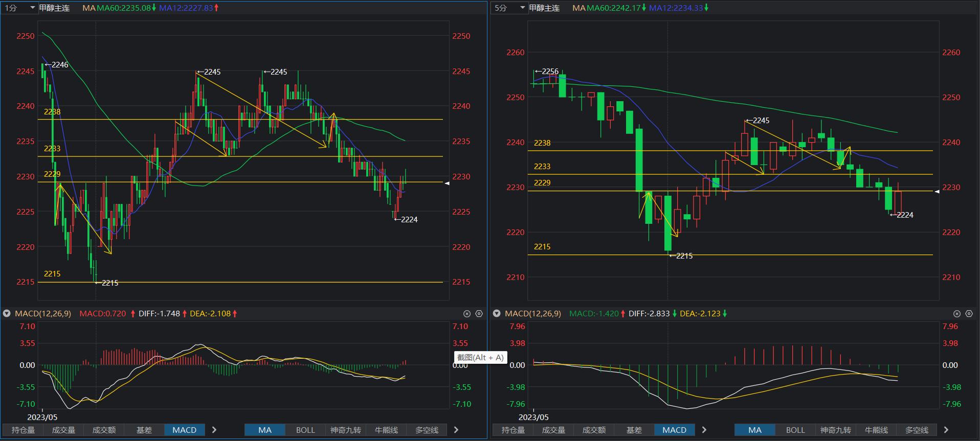980x441 pixels.
Task: Show more overlay indicators after 多空线 in right panel
Action: 946,430
